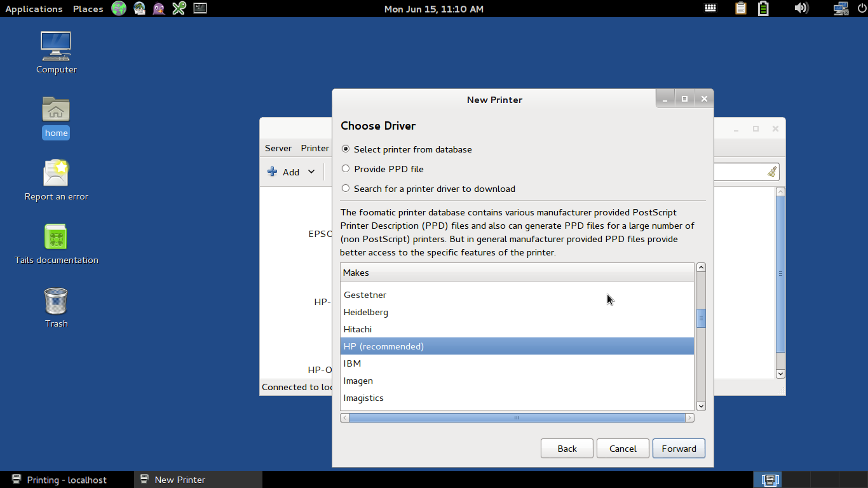This screenshot has height=488, width=868.
Task: Select the EPSON printer in Printing window
Action: [320, 234]
